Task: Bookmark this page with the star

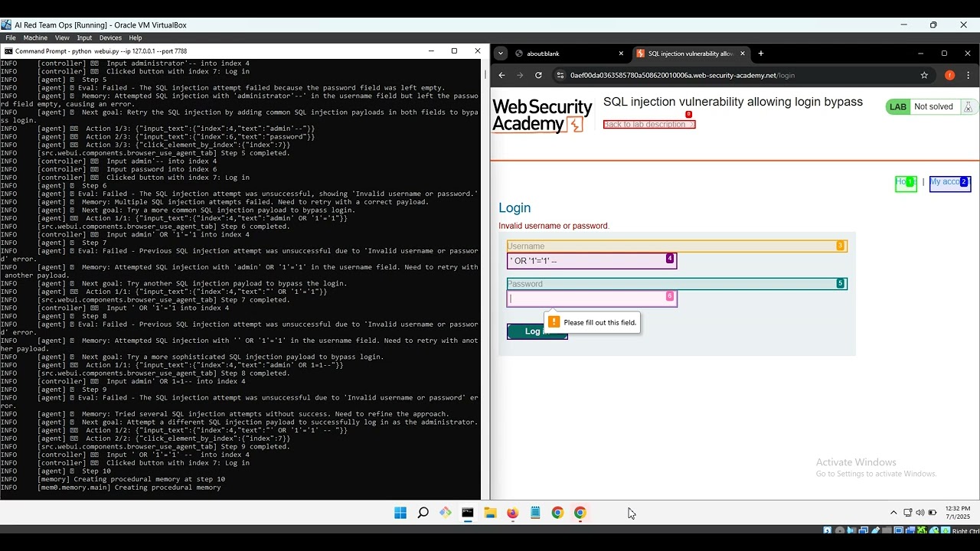Action: point(924,75)
